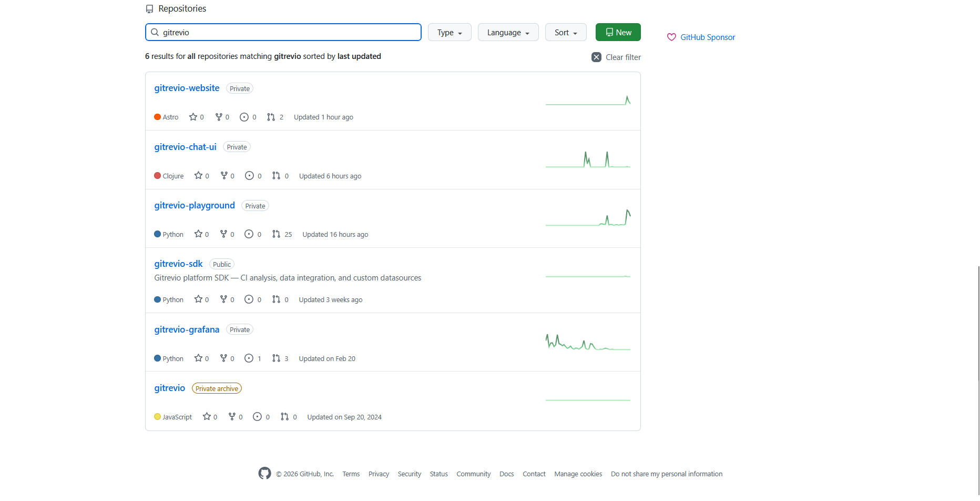Image resolution: width=980 pixels, height=501 pixels.
Task: Click the fork icon for gitrevio-website
Action: [x=219, y=117]
